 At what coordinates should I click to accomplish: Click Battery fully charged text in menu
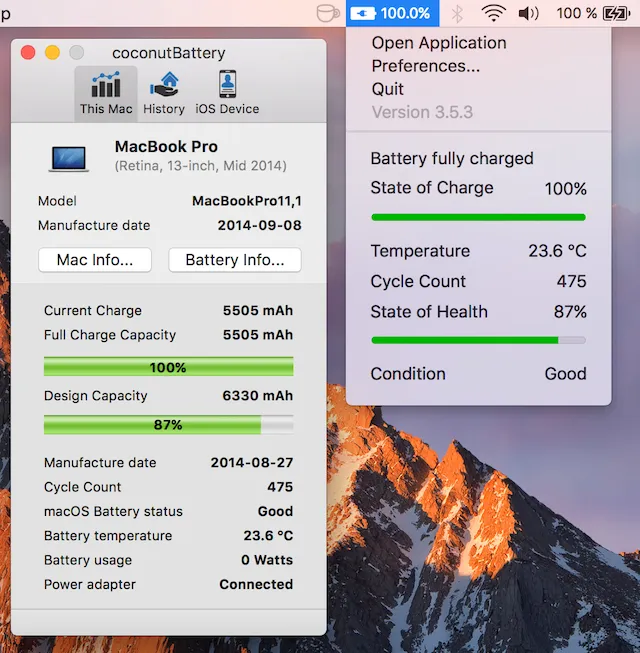click(x=452, y=159)
